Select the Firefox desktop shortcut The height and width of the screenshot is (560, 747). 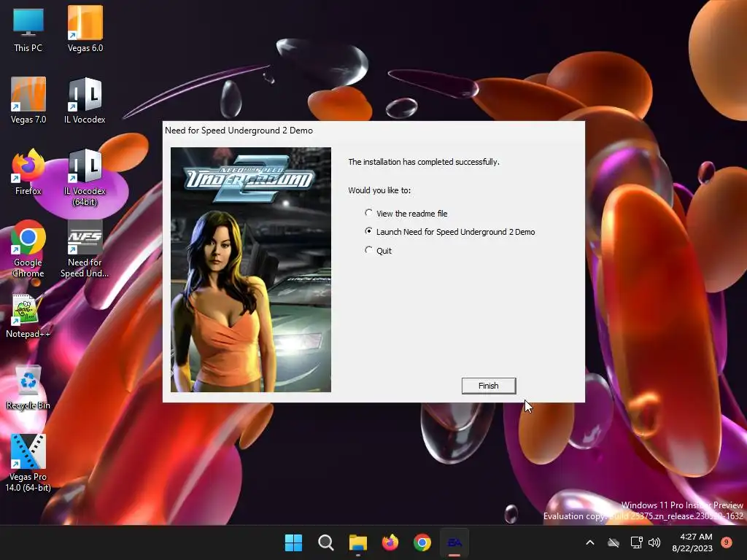[28, 172]
